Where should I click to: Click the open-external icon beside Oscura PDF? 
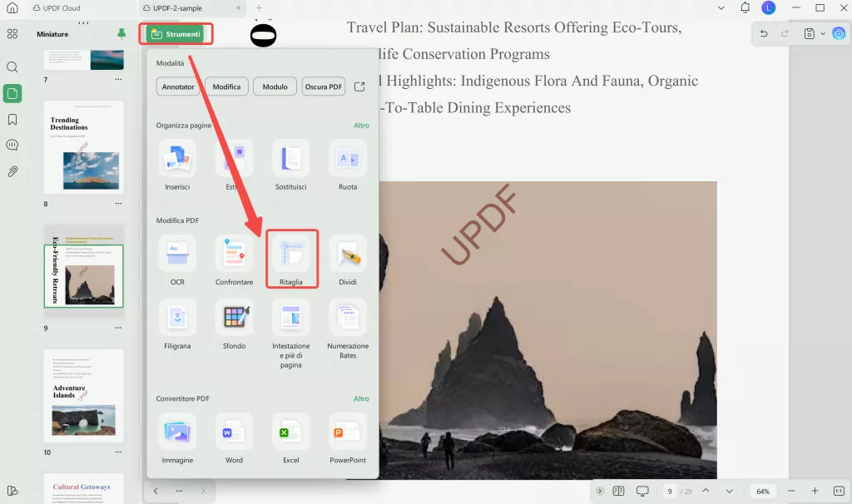coord(359,86)
